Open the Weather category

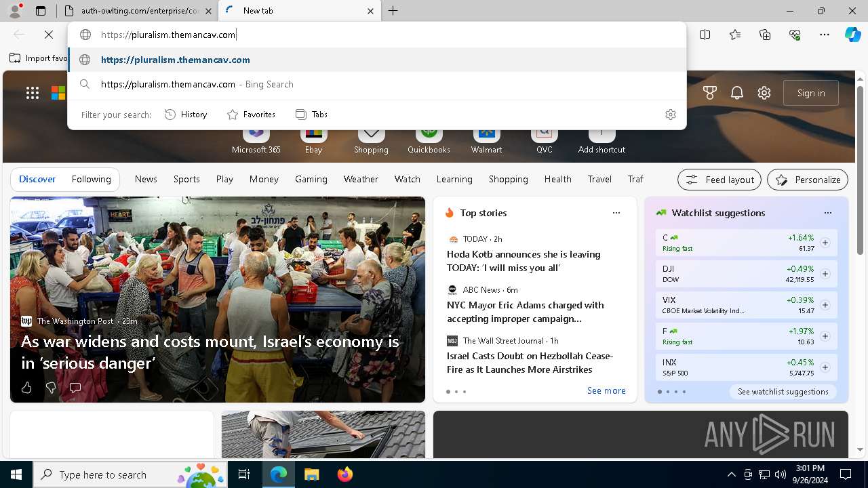361,179
